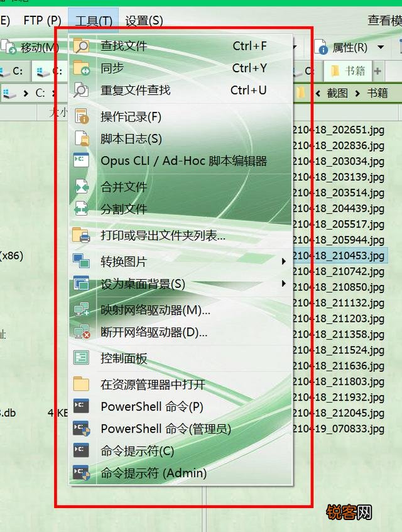Viewport: 402px width, 532px height.
Task: Choose 映射网络驱动器(M)... item
Action: [181, 310]
